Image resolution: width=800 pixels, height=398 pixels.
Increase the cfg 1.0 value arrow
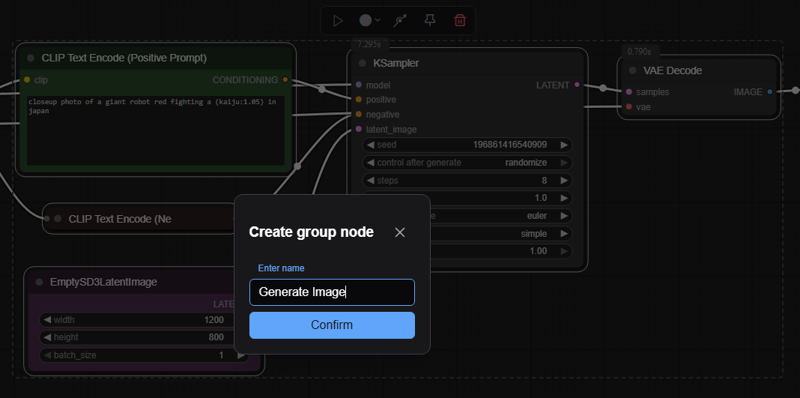tap(564, 198)
